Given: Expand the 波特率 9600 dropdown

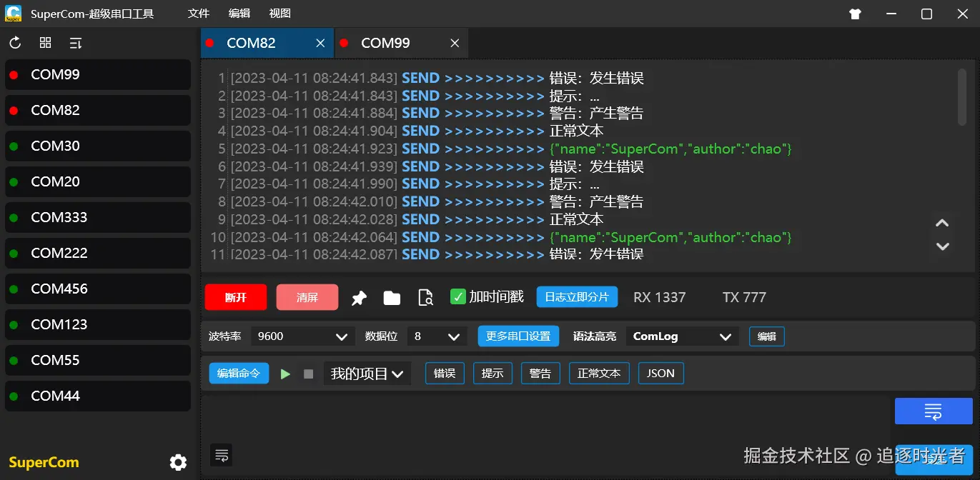Looking at the screenshot, I should coord(303,336).
